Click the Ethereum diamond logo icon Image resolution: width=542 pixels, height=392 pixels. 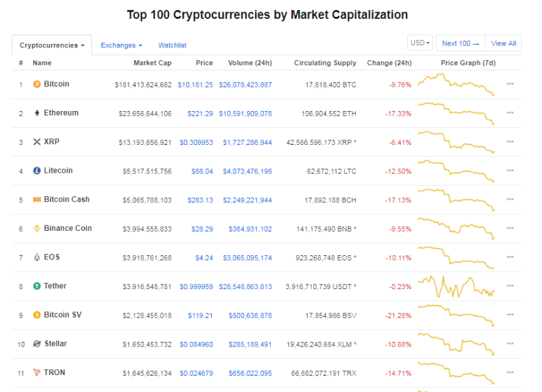pyautogui.click(x=37, y=113)
